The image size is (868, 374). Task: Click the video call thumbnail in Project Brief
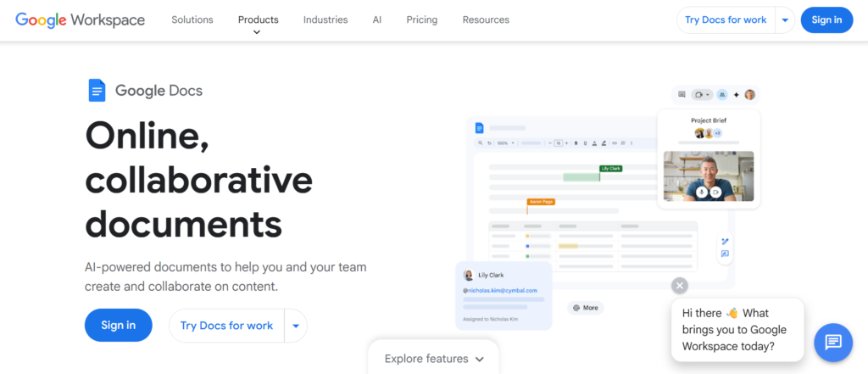pos(709,176)
